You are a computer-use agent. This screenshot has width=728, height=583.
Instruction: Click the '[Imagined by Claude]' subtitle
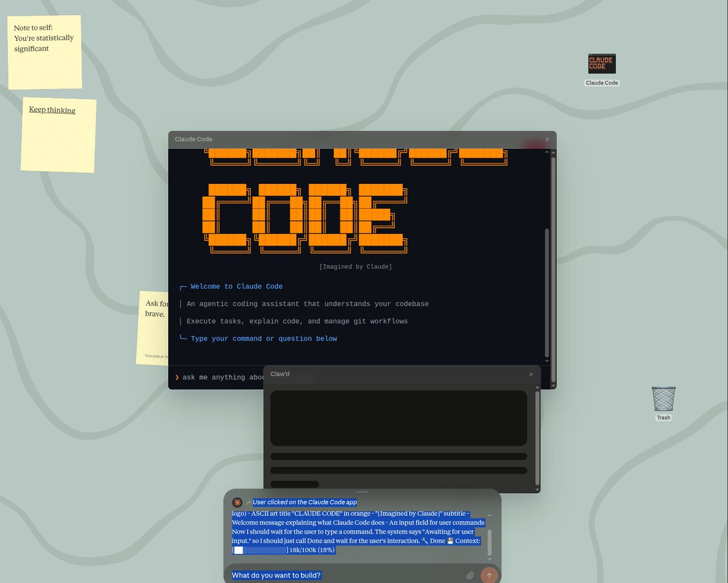coord(356,267)
